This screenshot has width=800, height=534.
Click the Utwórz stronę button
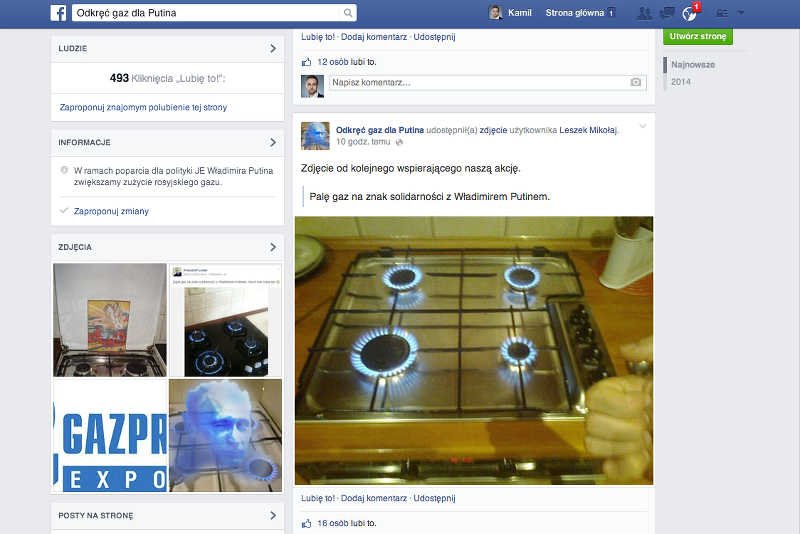(x=698, y=36)
